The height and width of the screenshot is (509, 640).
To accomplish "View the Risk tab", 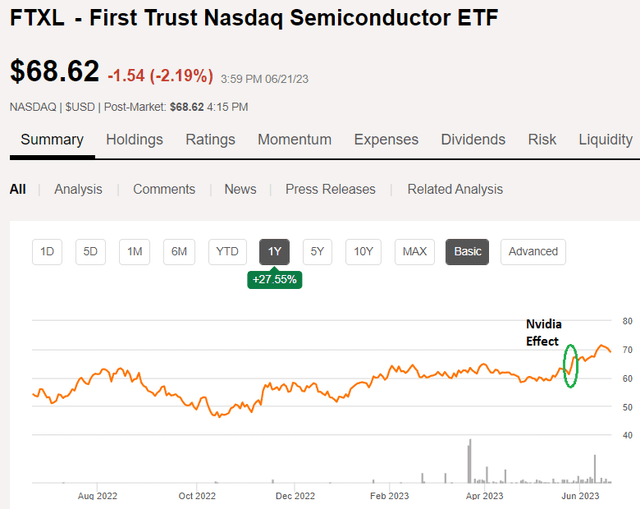I will [x=542, y=140].
